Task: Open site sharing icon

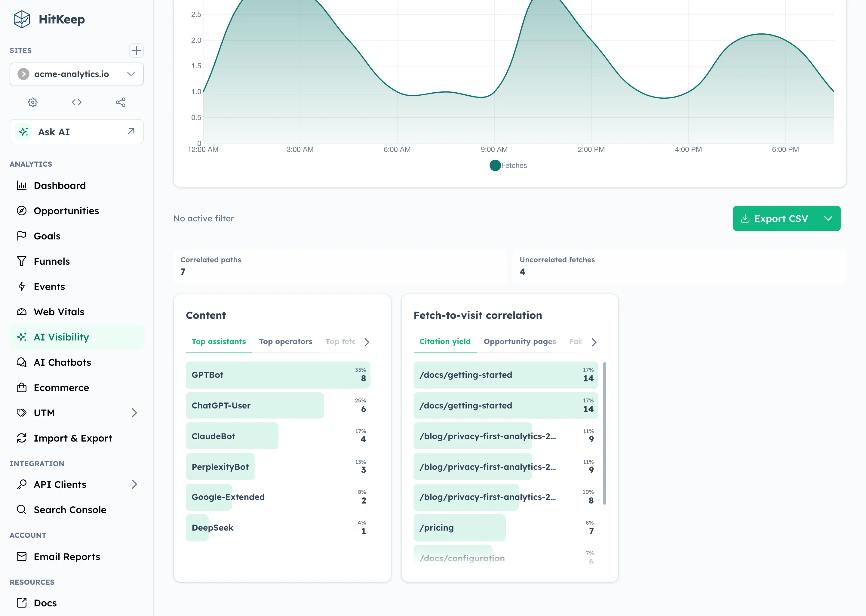Action: [121, 102]
